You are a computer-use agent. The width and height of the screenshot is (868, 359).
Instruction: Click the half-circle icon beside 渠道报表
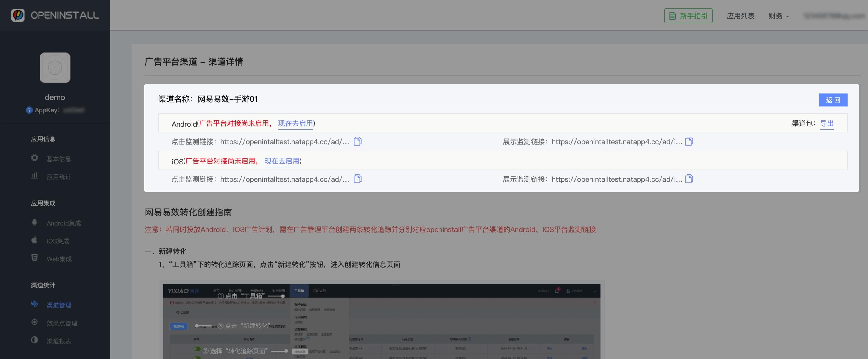(34, 340)
